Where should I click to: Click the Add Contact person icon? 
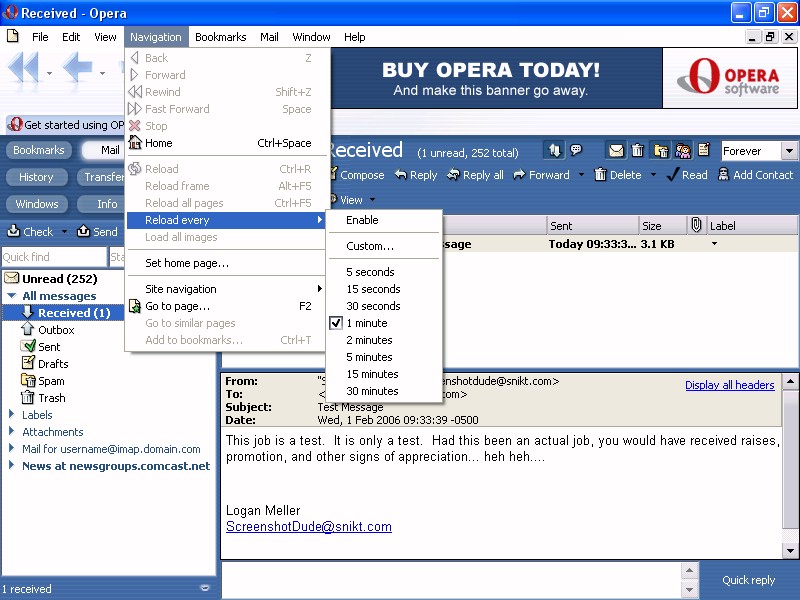point(723,174)
